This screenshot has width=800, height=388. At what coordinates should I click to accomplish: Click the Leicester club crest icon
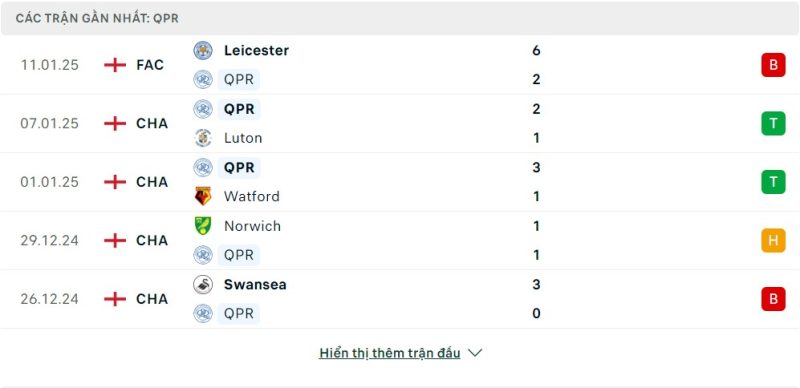coord(203,51)
